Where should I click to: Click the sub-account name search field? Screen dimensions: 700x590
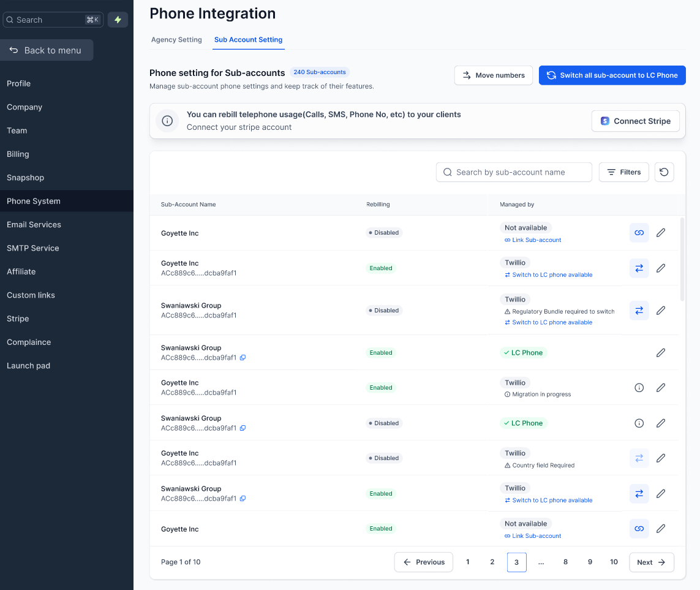[x=514, y=172]
